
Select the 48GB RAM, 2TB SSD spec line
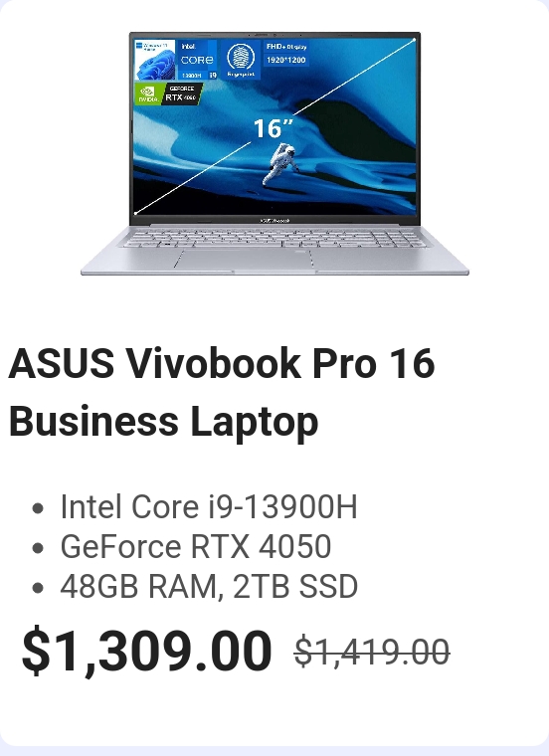[x=209, y=587]
